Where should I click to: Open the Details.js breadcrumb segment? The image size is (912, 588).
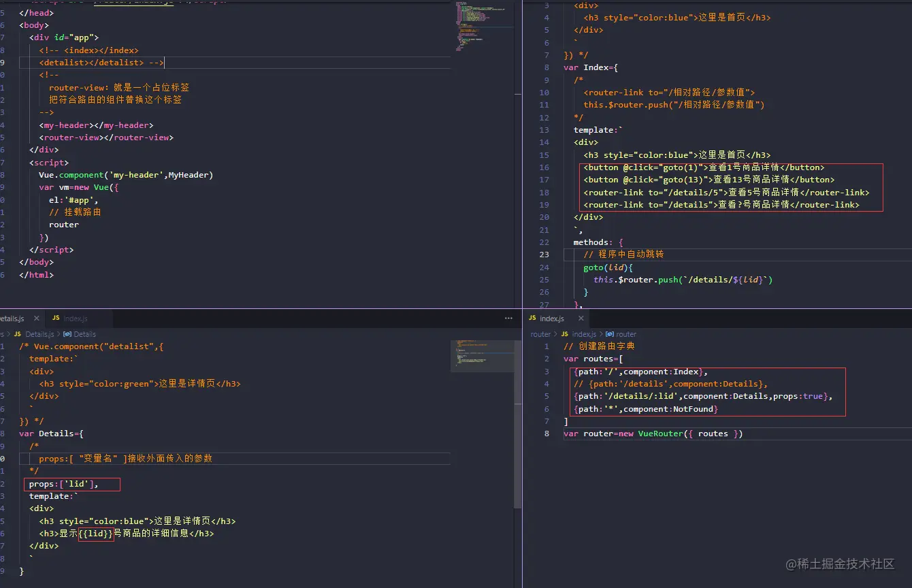pos(39,334)
